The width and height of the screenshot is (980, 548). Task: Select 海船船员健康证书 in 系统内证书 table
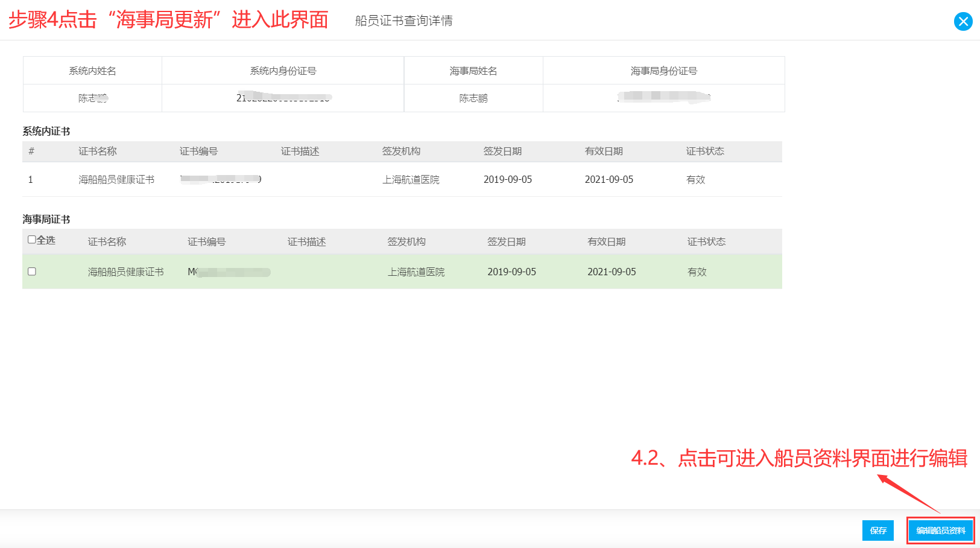click(x=116, y=179)
